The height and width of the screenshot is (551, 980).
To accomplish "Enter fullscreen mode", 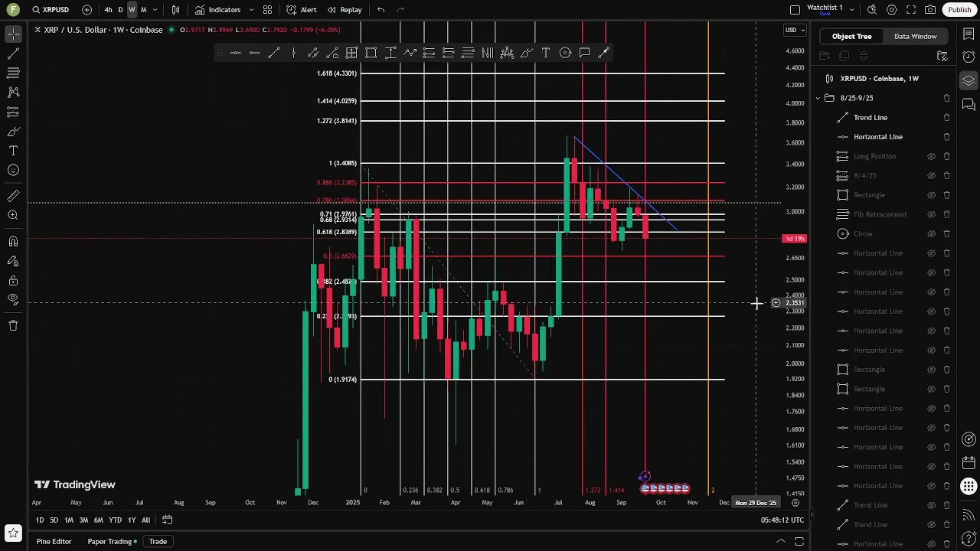I will pos(911,10).
